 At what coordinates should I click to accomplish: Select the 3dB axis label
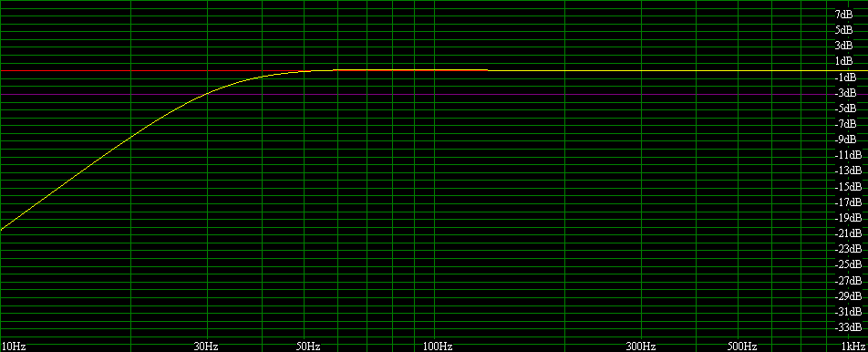[843, 45]
